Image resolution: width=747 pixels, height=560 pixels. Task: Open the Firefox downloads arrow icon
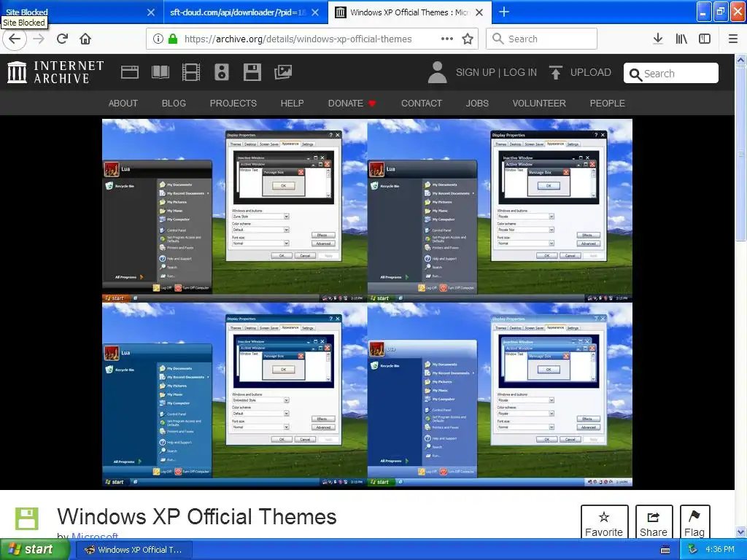(658, 39)
